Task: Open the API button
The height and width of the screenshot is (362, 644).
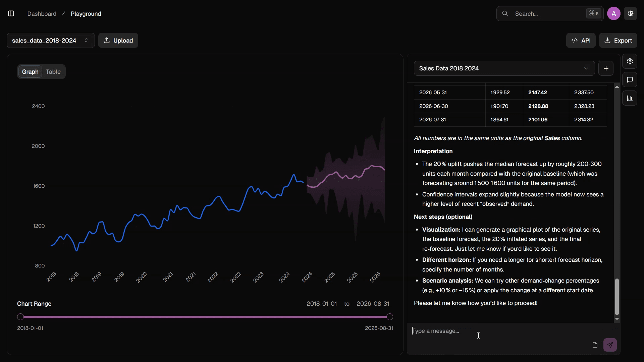Action: click(581, 41)
